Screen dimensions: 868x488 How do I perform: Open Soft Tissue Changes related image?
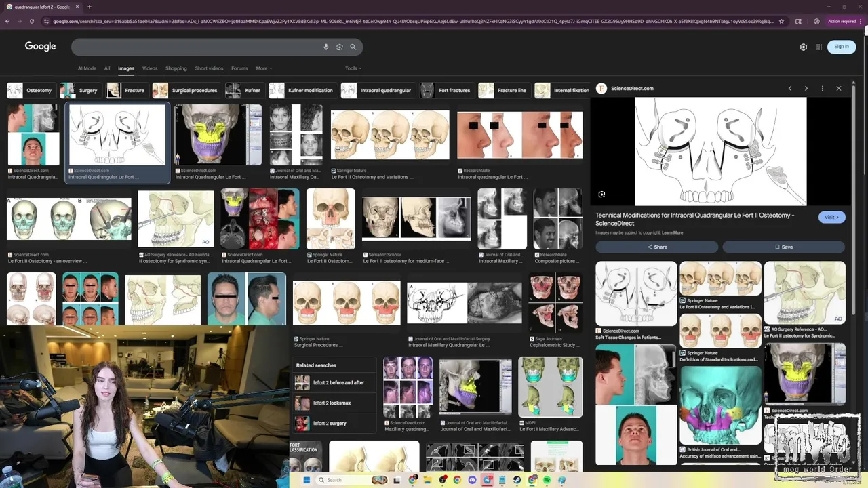636,293
